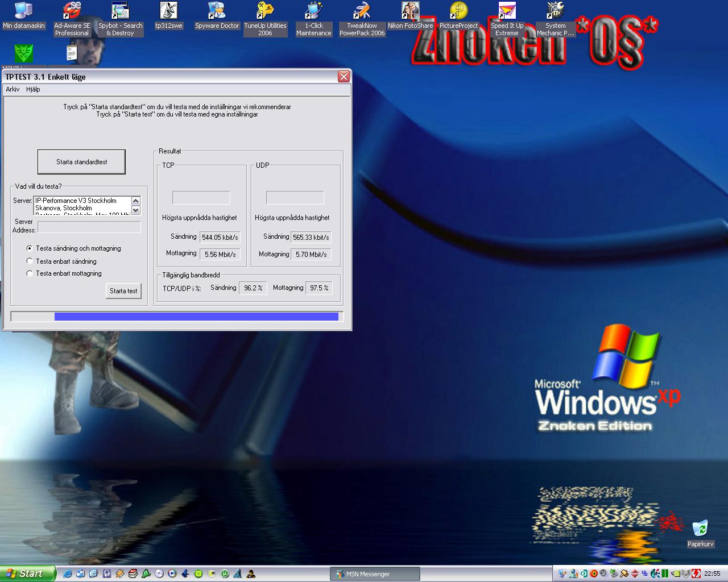Close the TPTEST 3.1 window
Image resolution: width=728 pixels, height=582 pixels.
344,77
